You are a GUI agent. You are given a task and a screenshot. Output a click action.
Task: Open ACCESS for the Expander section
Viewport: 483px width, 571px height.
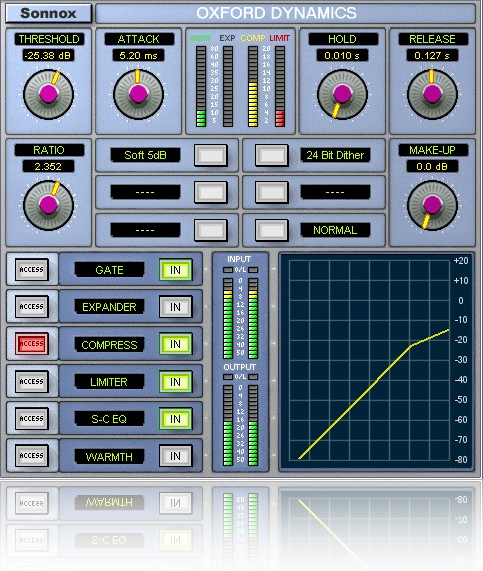tap(32, 307)
